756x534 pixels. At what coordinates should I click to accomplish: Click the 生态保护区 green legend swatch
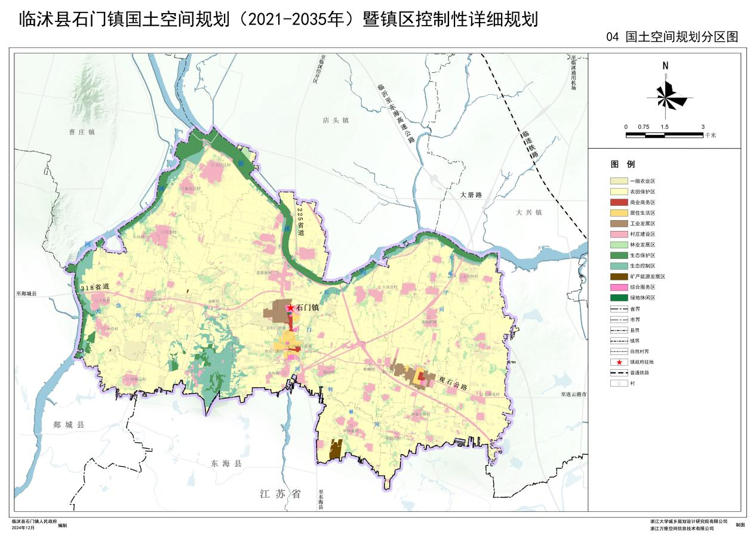618,255
